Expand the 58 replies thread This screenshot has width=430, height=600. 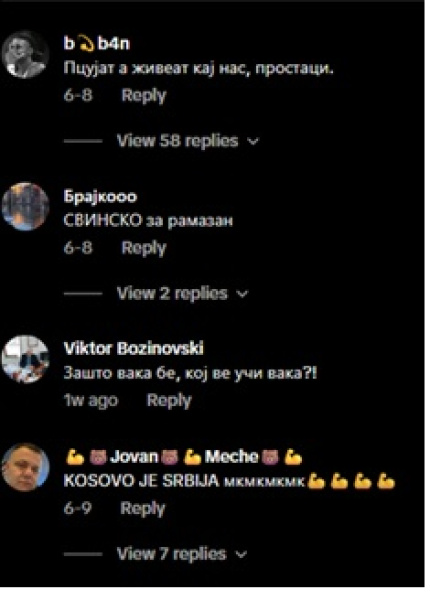[177, 141]
